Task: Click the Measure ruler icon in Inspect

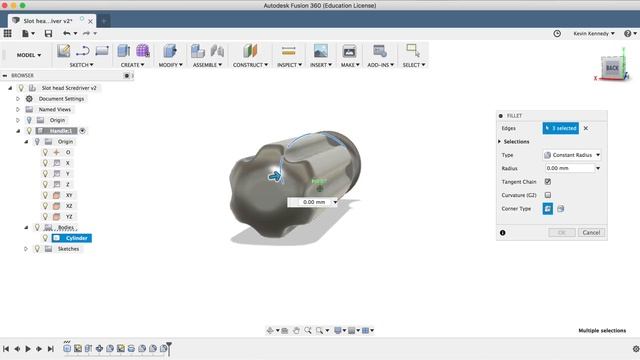Action: (289, 51)
